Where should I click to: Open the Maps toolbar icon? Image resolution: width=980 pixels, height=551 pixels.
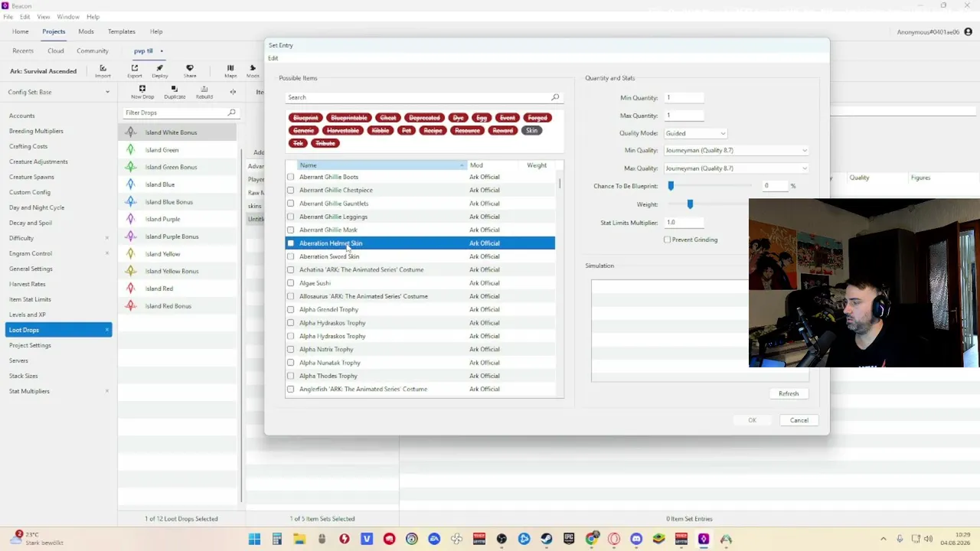[x=230, y=71]
